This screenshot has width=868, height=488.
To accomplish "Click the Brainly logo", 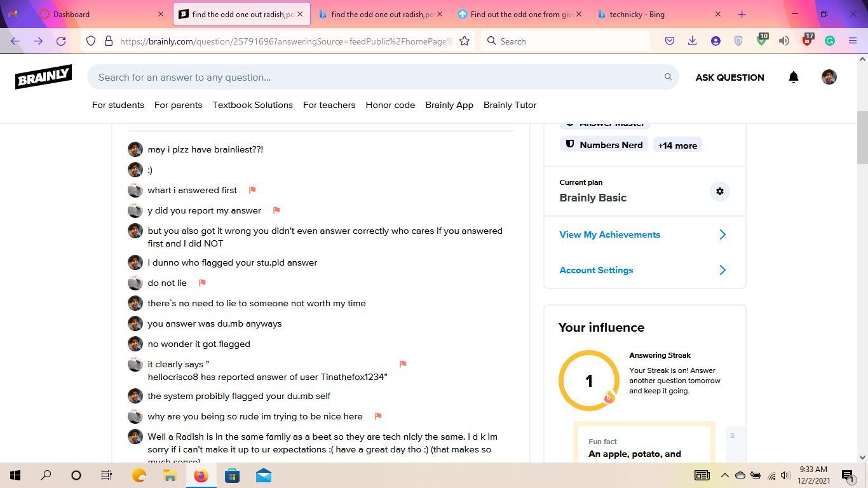I will (x=43, y=77).
